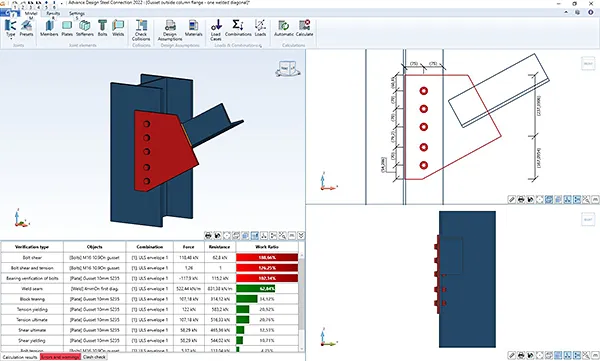
Task: Open the joint Type selector
Action: pos(11,29)
